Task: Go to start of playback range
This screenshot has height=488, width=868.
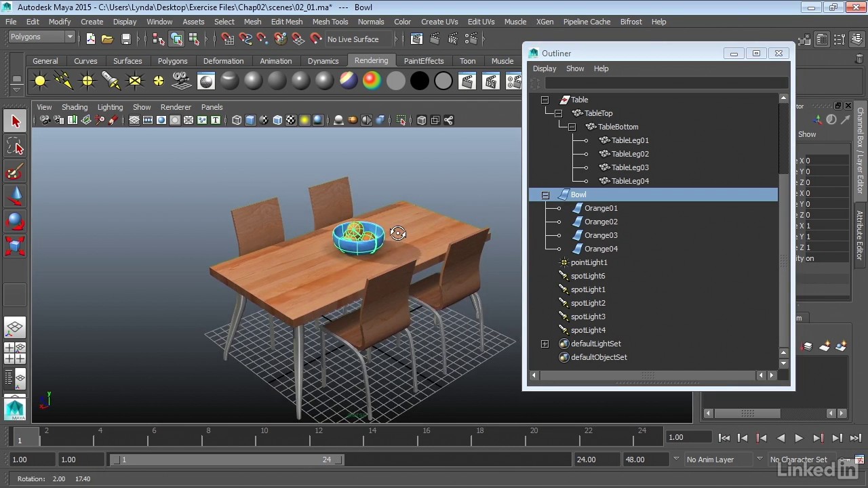Action: coord(724,438)
